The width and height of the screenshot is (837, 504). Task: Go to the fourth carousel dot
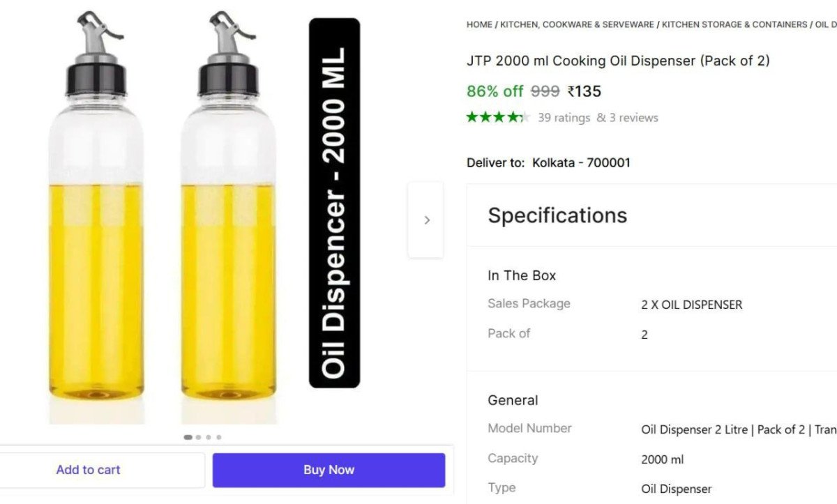tap(219, 437)
